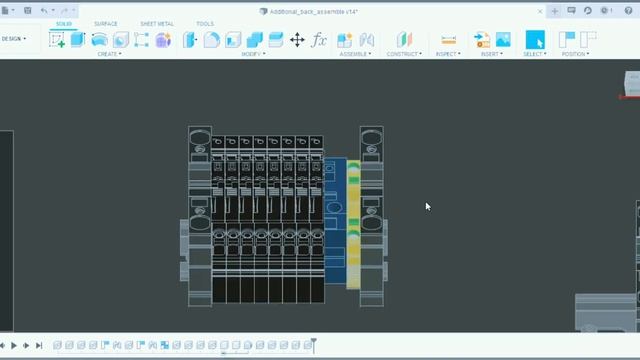Select the Capture Position tool

[x=567, y=40]
